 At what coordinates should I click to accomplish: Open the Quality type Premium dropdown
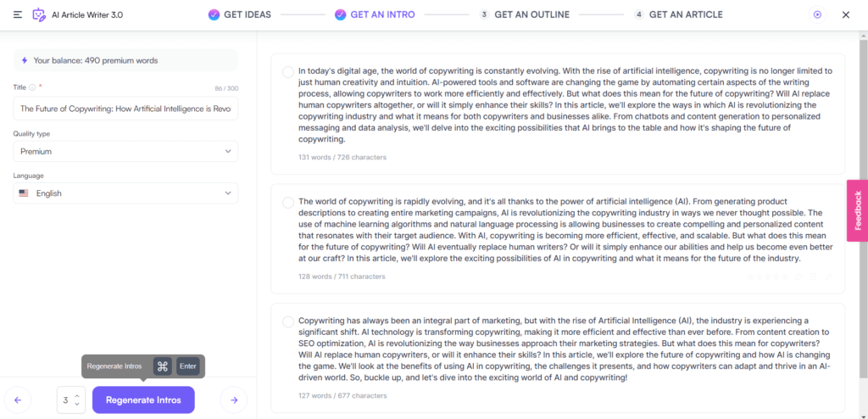pyautogui.click(x=125, y=151)
